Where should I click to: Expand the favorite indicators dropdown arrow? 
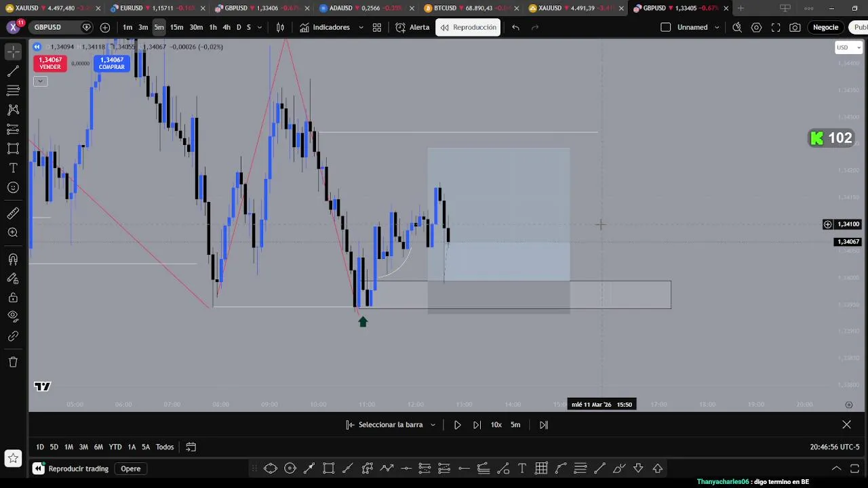click(361, 27)
